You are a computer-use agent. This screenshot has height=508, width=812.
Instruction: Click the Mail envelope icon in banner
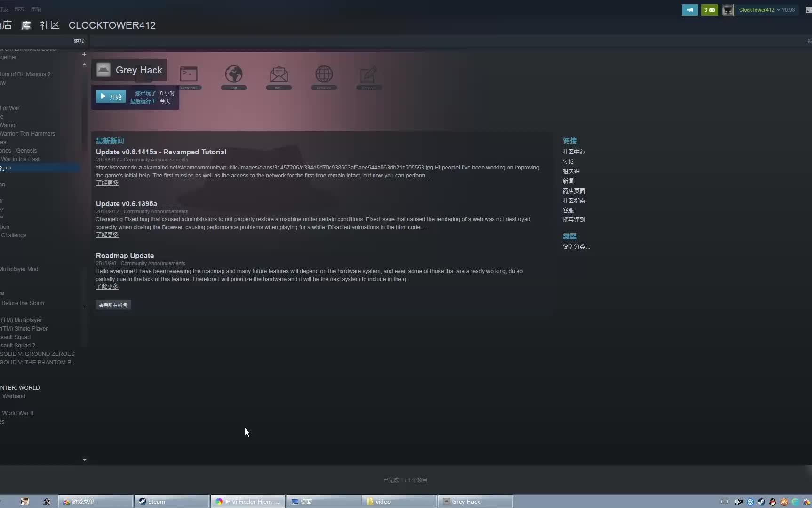click(279, 77)
